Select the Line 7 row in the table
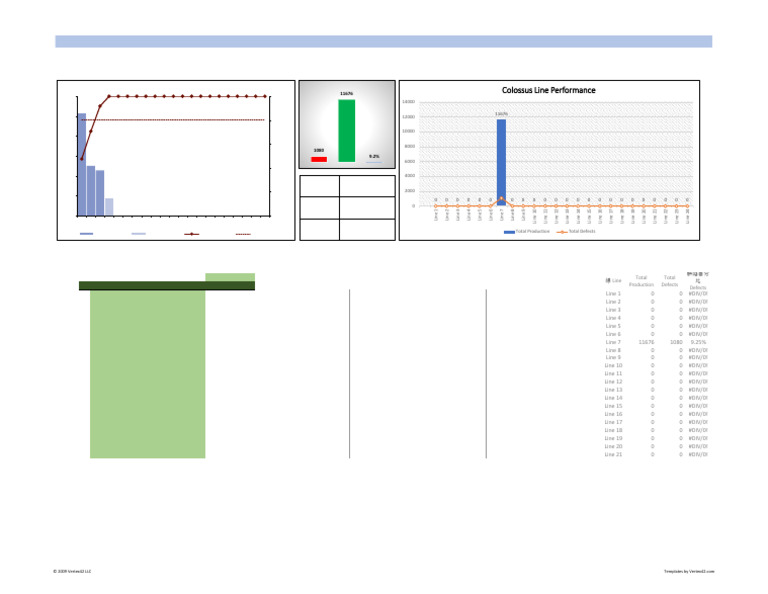 (x=656, y=342)
